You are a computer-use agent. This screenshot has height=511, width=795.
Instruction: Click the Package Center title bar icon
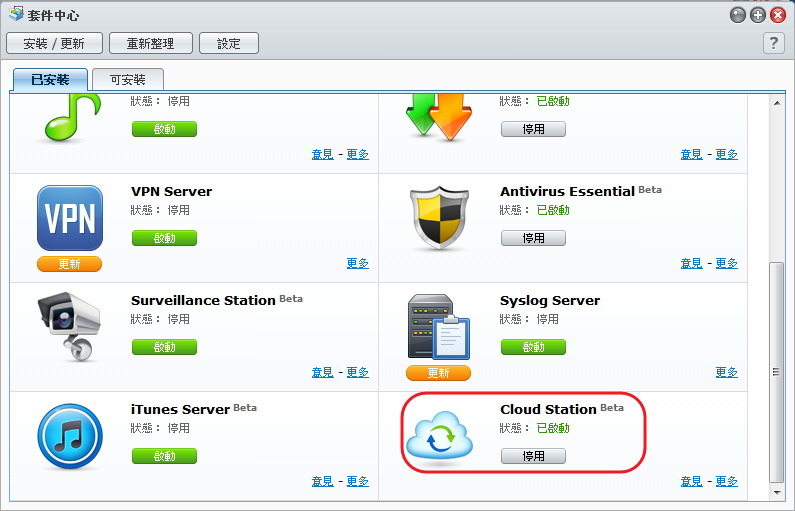[16, 14]
